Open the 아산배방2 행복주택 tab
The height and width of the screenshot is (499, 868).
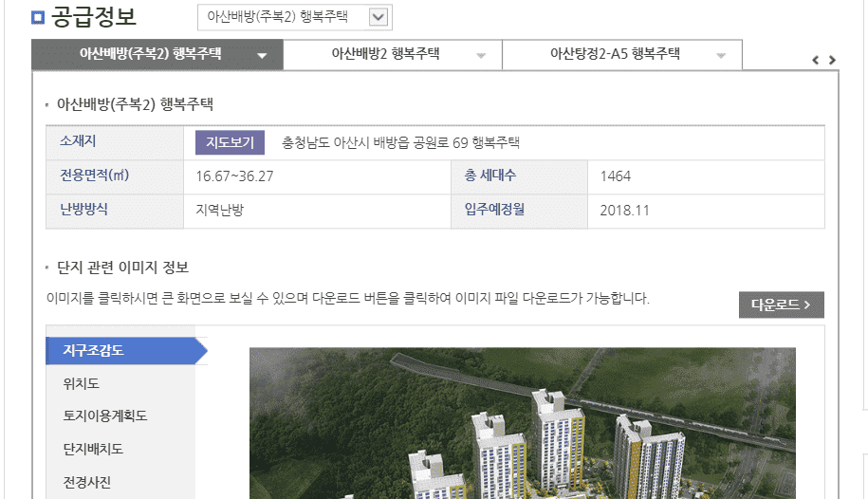pyautogui.click(x=385, y=54)
